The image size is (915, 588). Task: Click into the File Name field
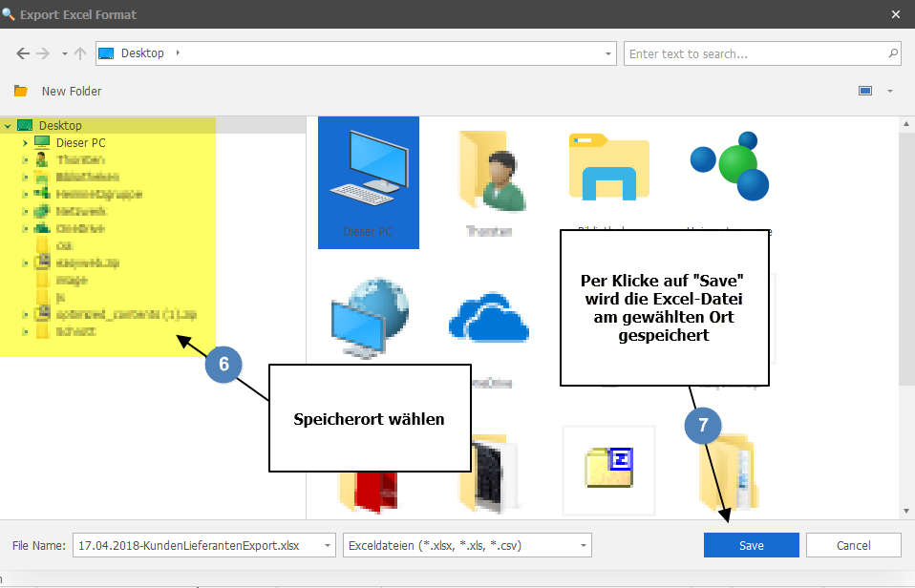point(197,545)
